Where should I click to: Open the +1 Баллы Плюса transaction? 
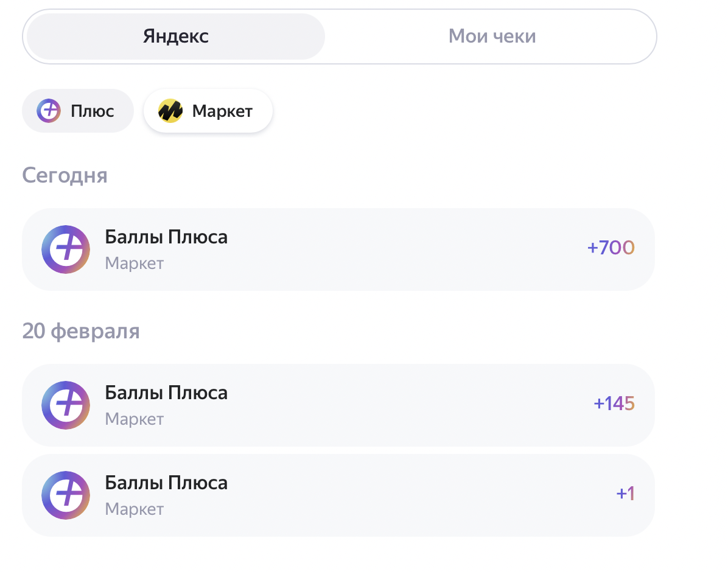338,495
